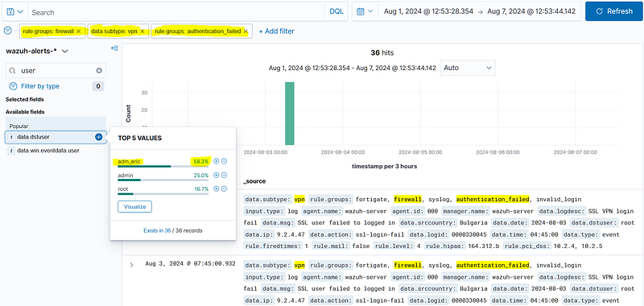
Task: Open the rule.groups: authentication_failed filter pill
Action: (x=197, y=31)
